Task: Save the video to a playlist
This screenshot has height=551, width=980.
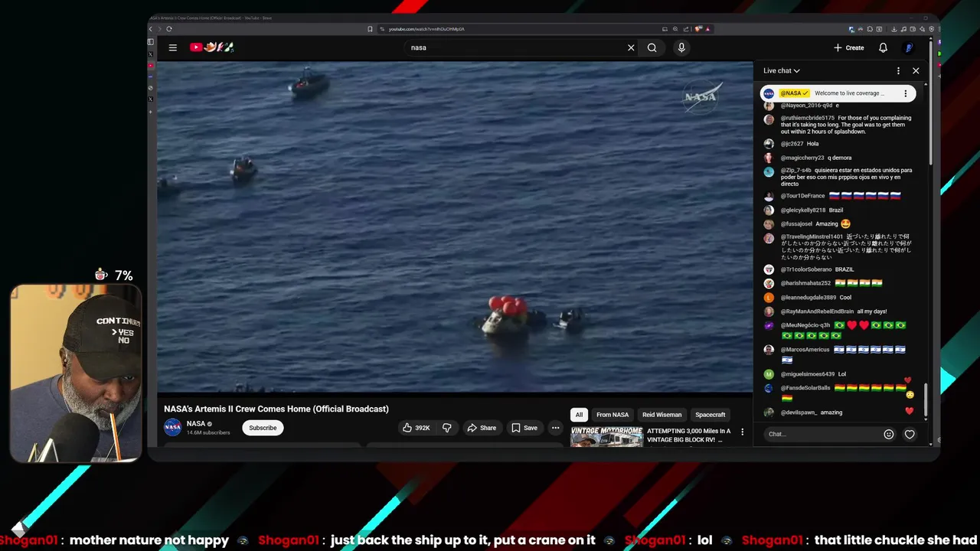Action: click(524, 428)
